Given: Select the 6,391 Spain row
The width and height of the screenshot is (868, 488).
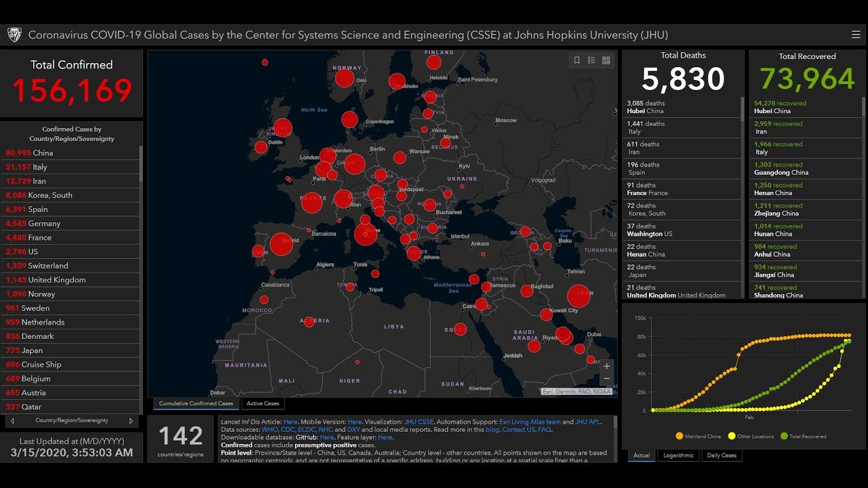Looking at the screenshot, I should pos(71,209).
